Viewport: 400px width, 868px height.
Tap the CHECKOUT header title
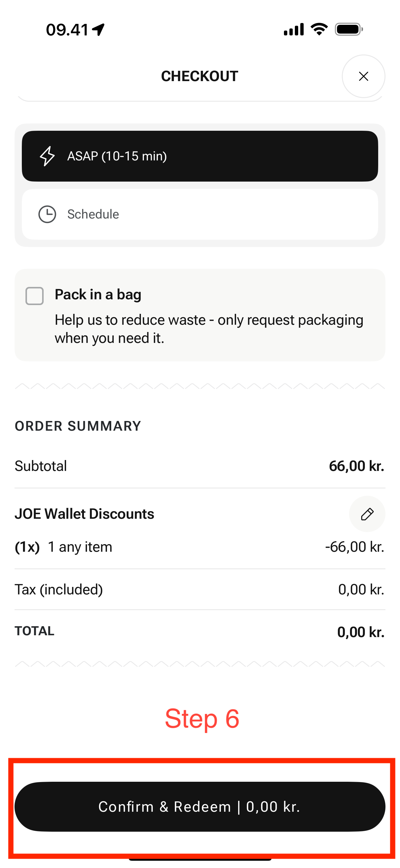[200, 76]
